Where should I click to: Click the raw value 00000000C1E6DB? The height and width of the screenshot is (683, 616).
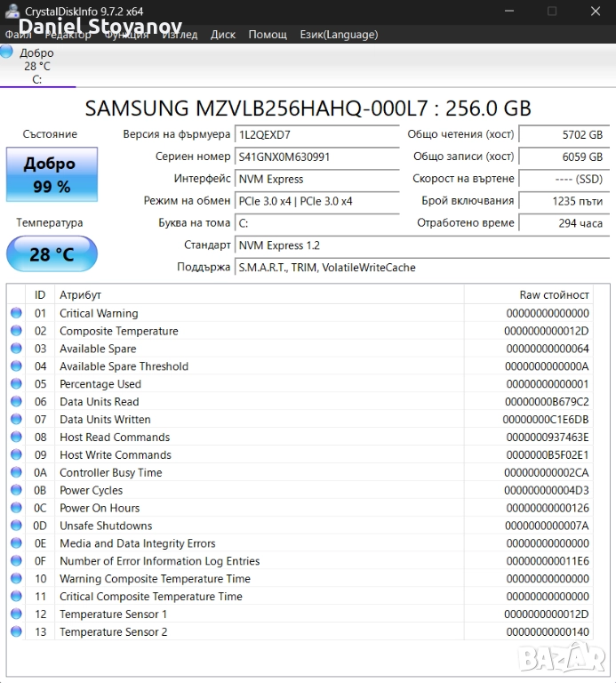click(546, 420)
